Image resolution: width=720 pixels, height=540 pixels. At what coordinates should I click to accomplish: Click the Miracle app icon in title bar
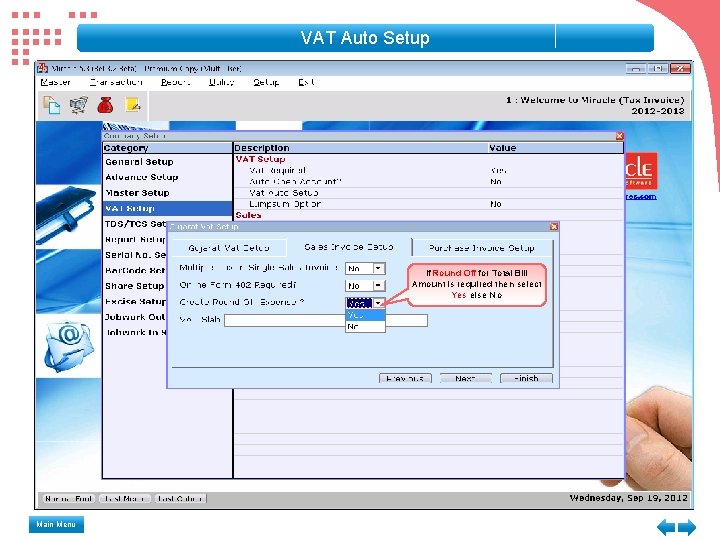click(43, 68)
